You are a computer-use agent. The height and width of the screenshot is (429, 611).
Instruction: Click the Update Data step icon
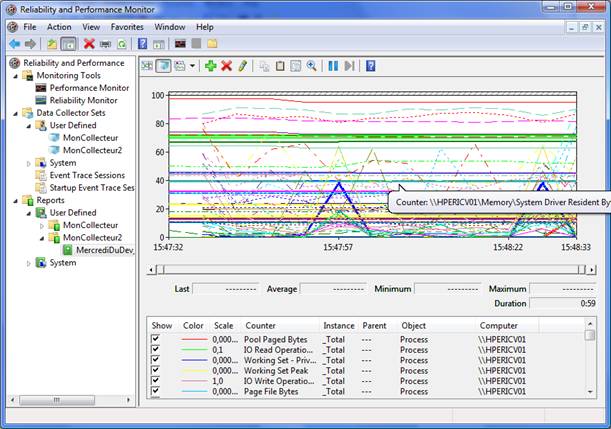click(349, 66)
